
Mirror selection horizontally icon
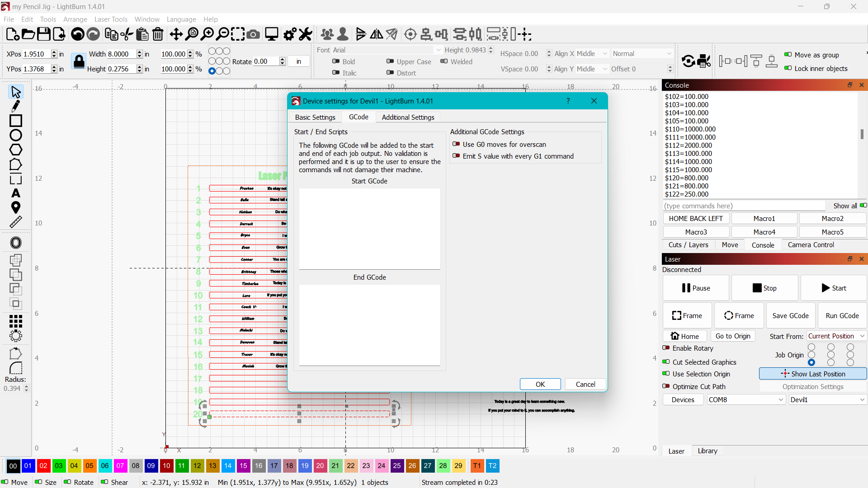[x=376, y=34]
